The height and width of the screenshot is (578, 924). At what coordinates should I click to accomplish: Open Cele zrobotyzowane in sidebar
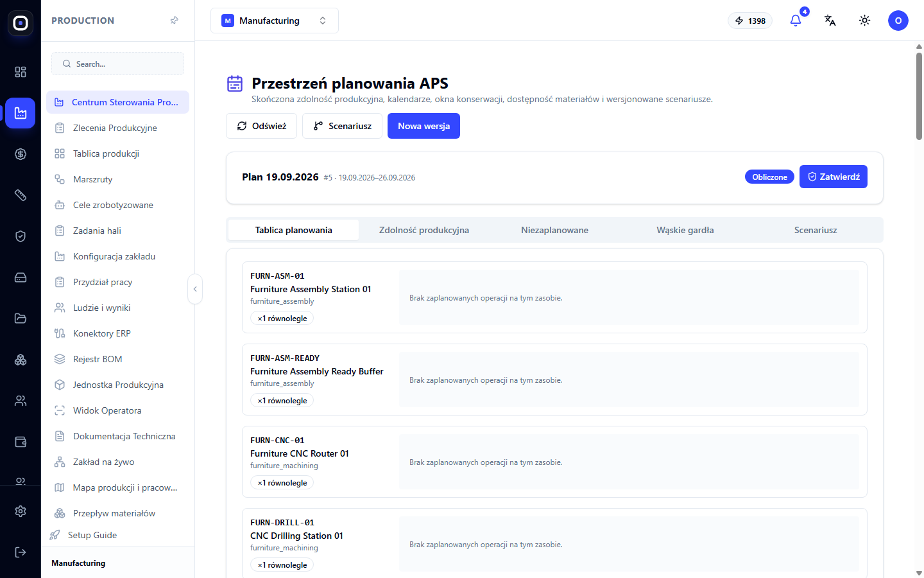click(x=117, y=205)
